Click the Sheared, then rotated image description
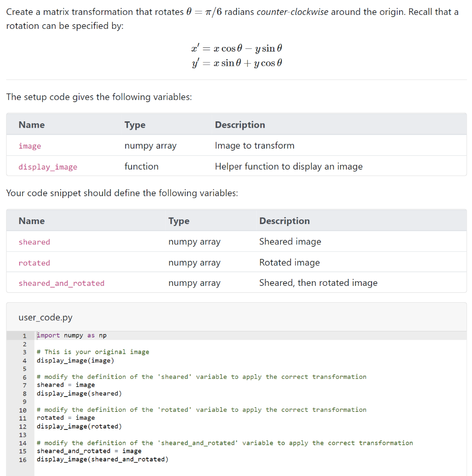The height and width of the screenshot is (476, 472). click(x=318, y=283)
